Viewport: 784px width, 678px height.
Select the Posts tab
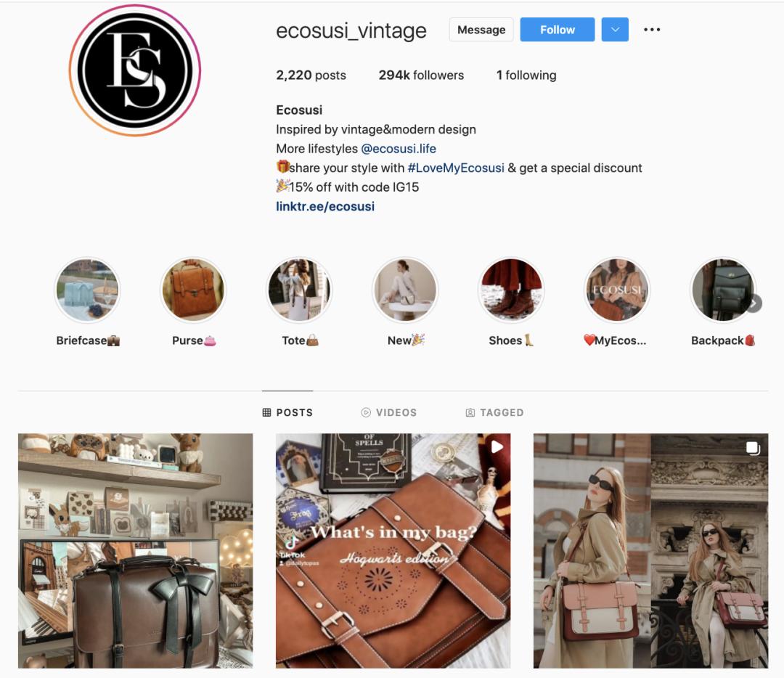[x=287, y=412]
